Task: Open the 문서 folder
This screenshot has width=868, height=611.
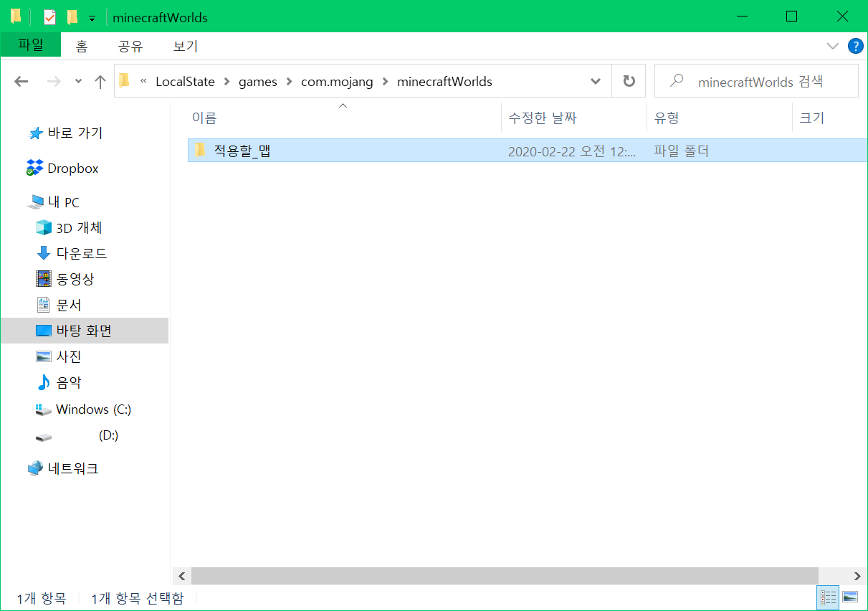Action: point(69,305)
